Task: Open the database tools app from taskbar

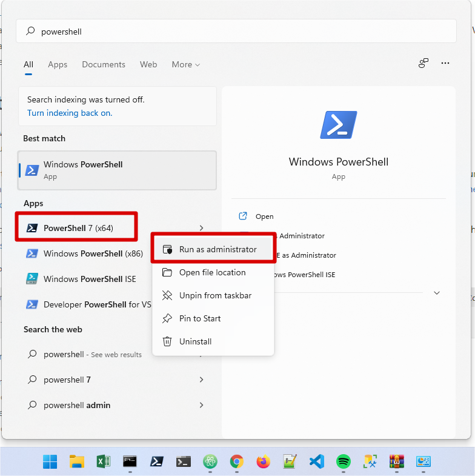Action: [x=370, y=461]
